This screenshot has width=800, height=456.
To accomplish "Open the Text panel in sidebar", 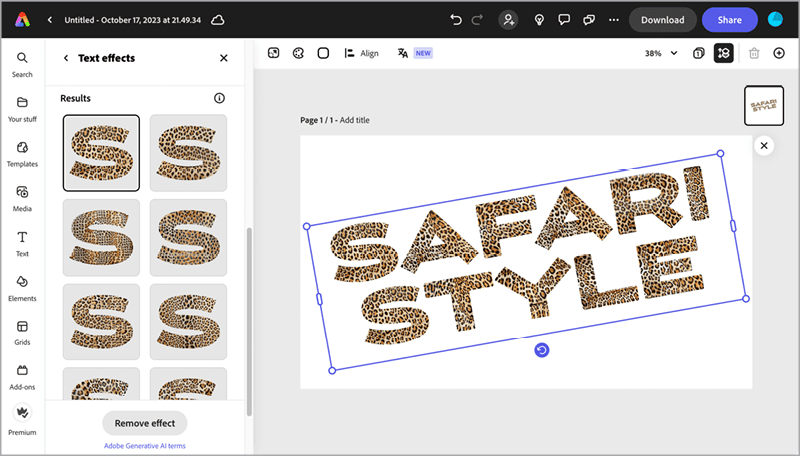I will click(22, 244).
